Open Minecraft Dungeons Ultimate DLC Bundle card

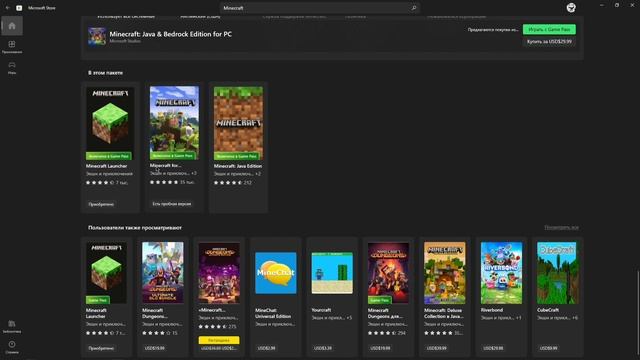[x=162, y=297]
